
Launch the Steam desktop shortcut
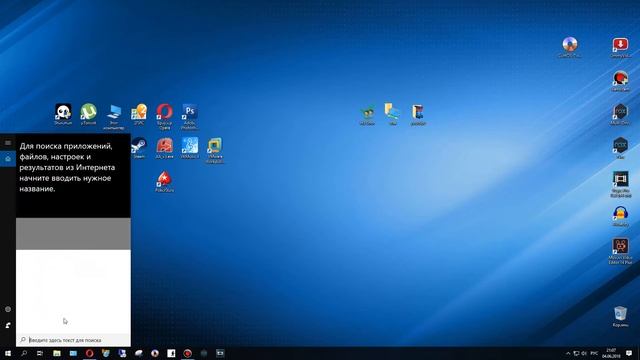[139, 148]
